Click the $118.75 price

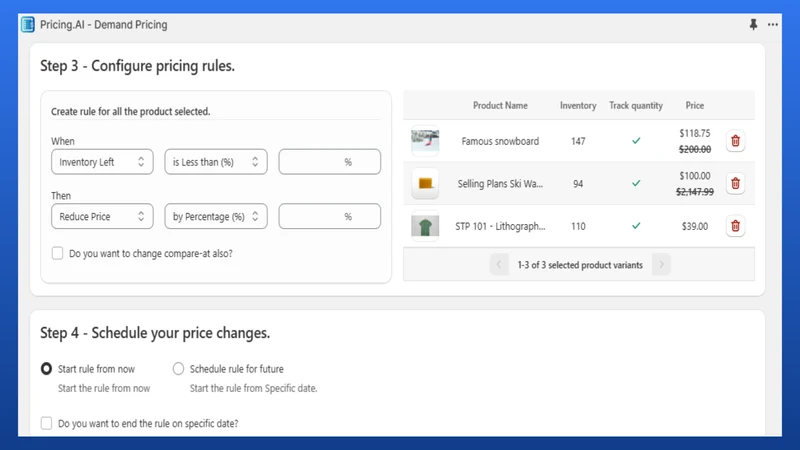694,133
